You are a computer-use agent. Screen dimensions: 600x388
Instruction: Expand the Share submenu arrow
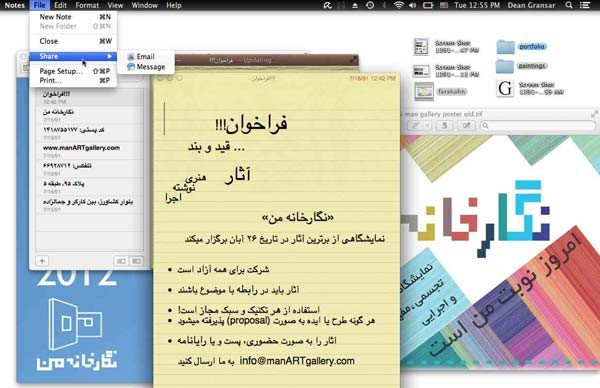coord(109,56)
